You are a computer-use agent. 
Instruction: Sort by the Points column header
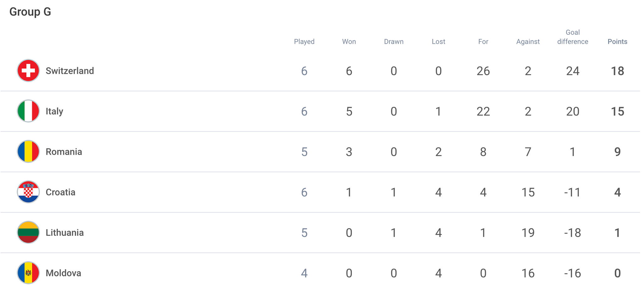pos(617,42)
